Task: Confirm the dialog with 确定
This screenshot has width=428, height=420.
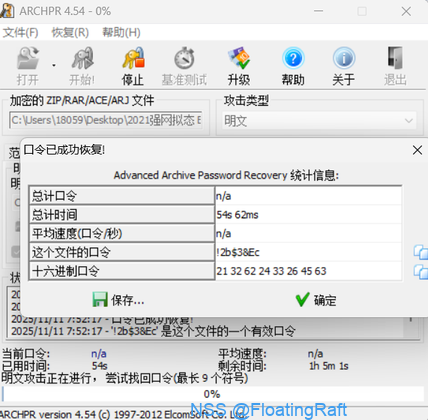Action: (x=316, y=300)
